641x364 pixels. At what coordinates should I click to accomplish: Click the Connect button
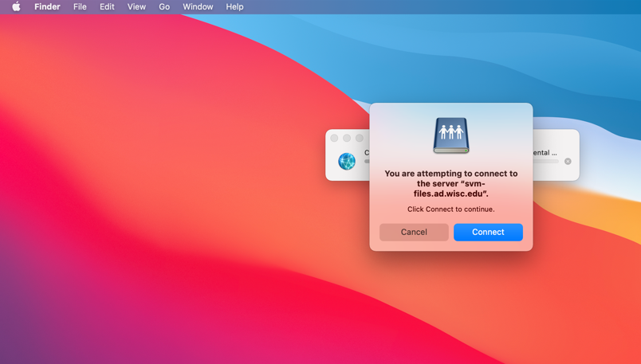(488, 232)
